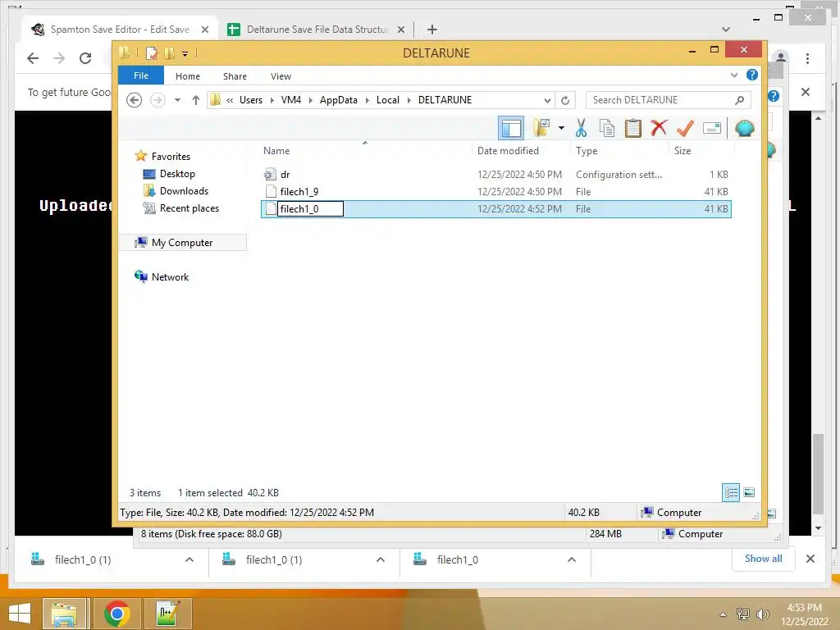Open the recent locations dropdown arrow
This screenshot has width=840, height=630.
click(177, 100)
